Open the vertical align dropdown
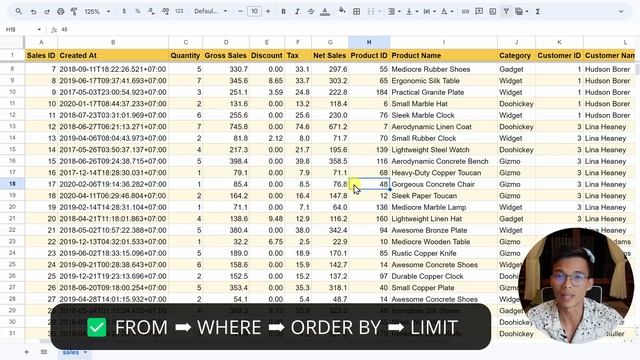The width and height of the screenshot is (640, 360). click(x=411, y=11)
